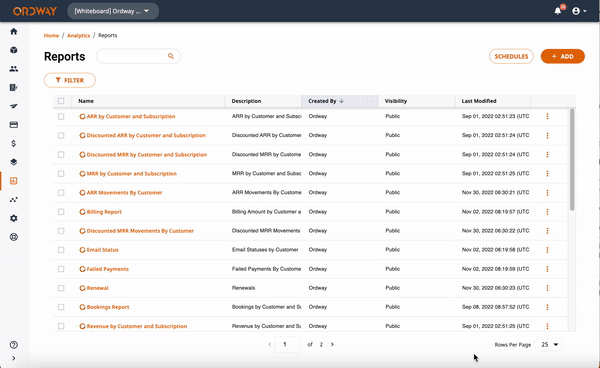The image size is (600, 368).
Task: Open the notifications bell
Action: (558, 11)
